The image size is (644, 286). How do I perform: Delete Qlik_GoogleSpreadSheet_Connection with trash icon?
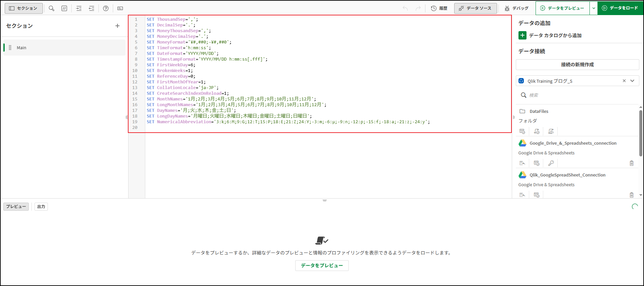pyautogui.click(x=632, y=195)
